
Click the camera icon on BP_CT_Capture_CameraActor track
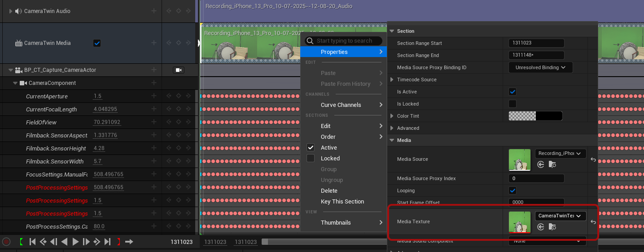click(x=179, y=70)
